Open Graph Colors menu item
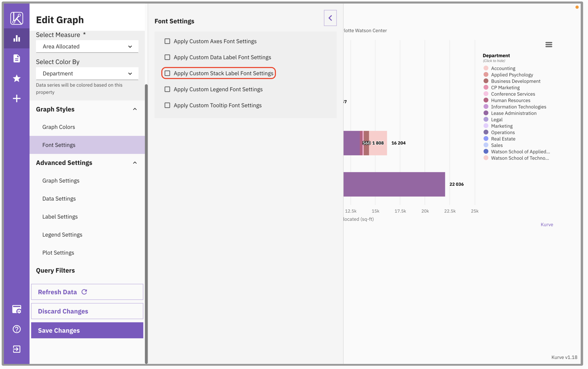This screenshot has height=369, width=588. click(59, 127)
